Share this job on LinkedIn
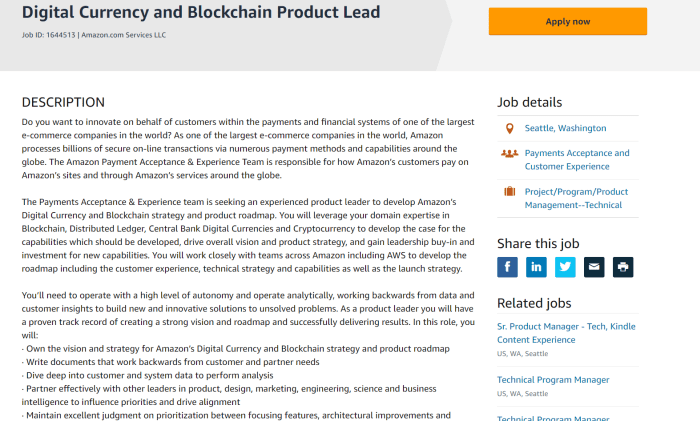This screenshot has height=421, width=700. click(x=537, y=267)
